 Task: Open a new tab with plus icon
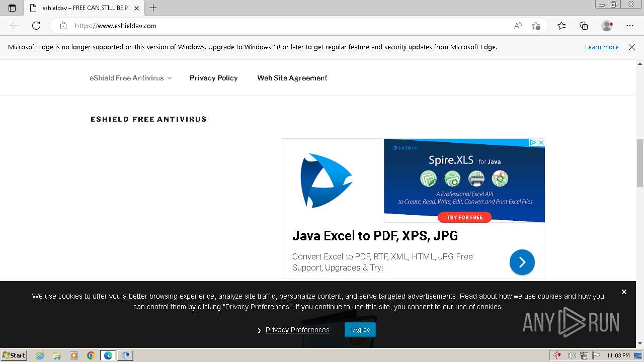coord(153,8)
